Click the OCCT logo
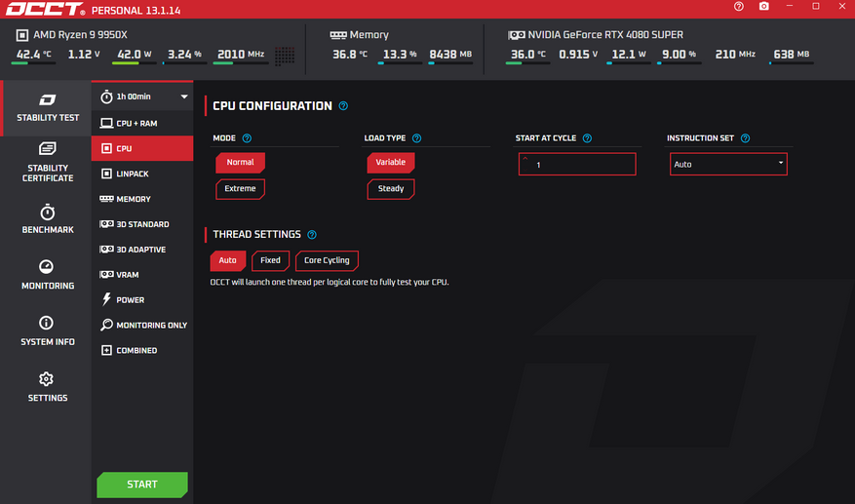855x504 pixels. (x=45, y=10)
